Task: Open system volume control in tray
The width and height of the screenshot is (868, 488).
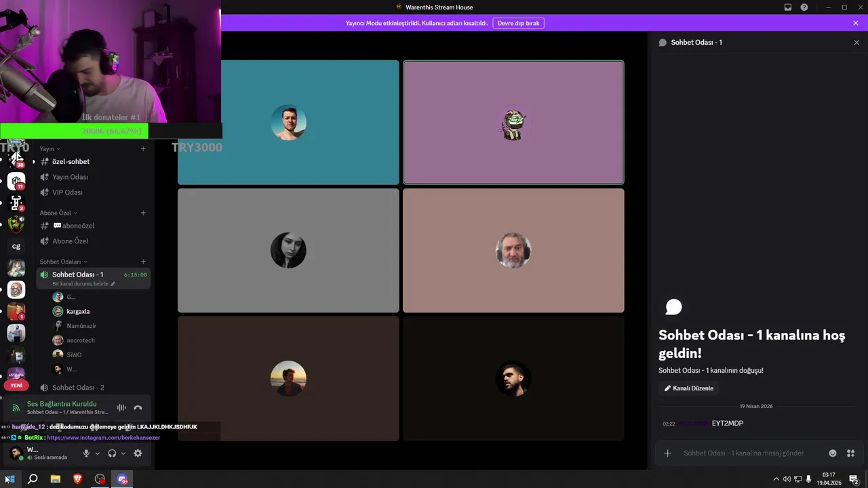Action: 787,479
